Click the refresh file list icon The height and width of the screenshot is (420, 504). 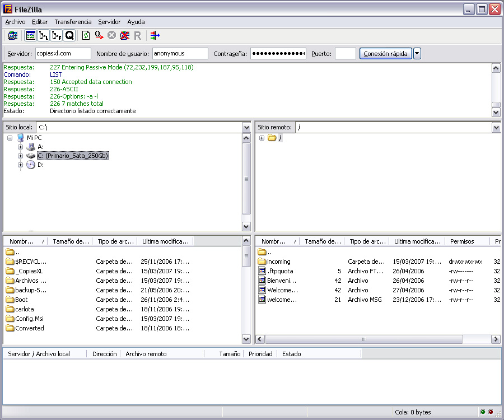(x=86, y=35)
